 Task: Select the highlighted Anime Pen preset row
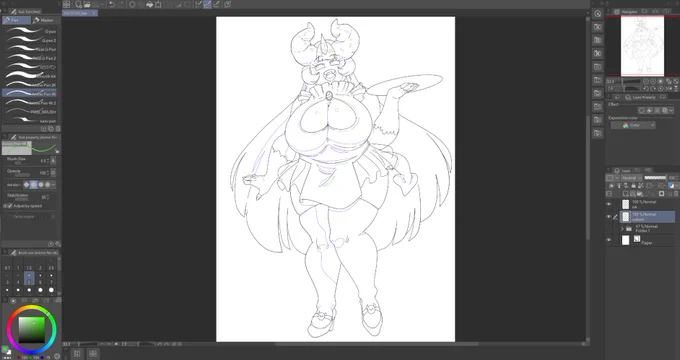[30, 94]
